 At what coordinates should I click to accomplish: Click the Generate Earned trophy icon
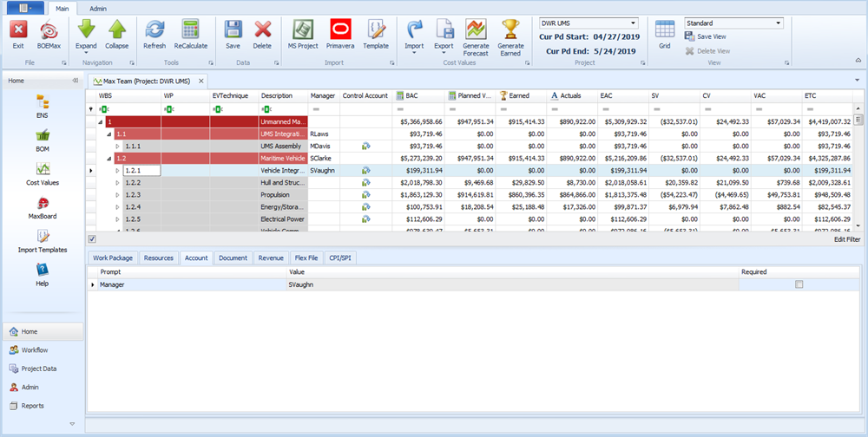(x=510, y=29)
